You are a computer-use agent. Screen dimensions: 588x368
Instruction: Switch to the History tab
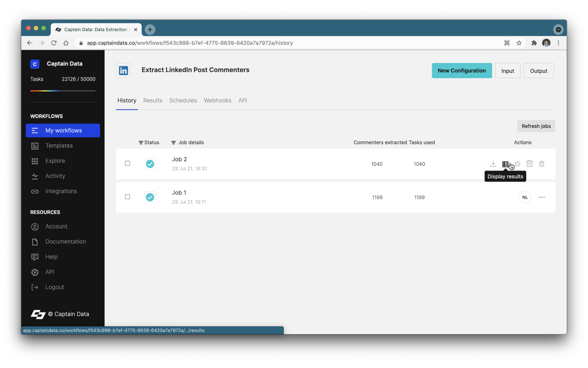coord(127,101)
